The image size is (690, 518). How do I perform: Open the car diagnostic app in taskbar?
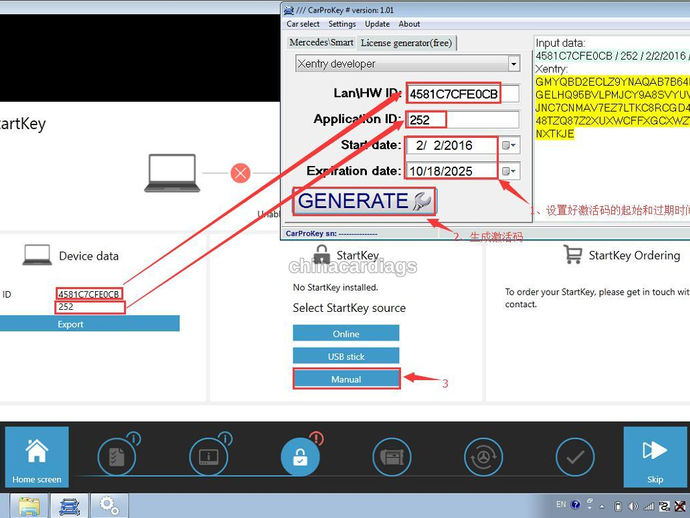pyautogui.click(x=70, y=506)
